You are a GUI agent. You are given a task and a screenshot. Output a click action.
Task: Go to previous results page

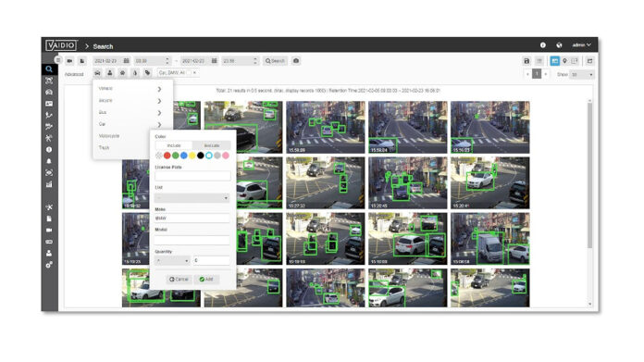[x=527, y=74]
